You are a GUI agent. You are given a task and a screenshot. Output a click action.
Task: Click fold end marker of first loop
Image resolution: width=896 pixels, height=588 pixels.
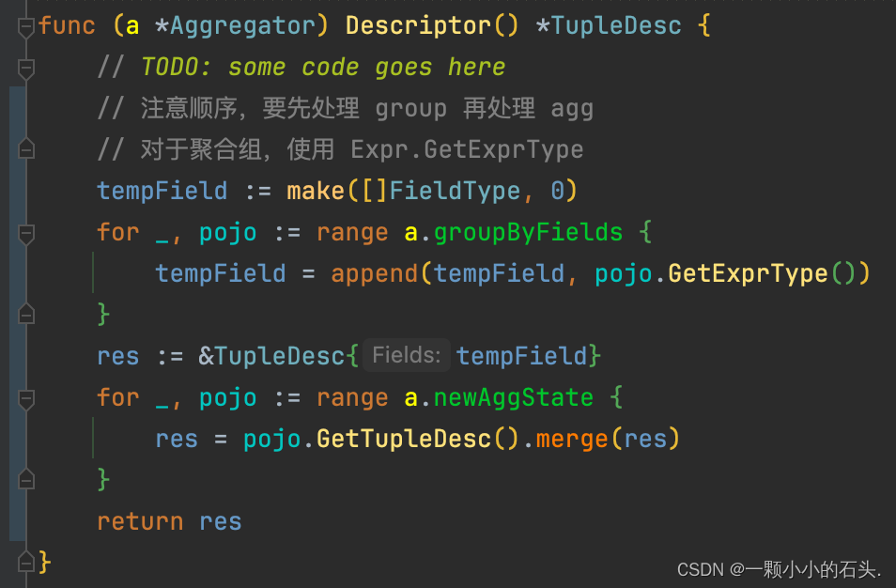(x=26, y=315)
